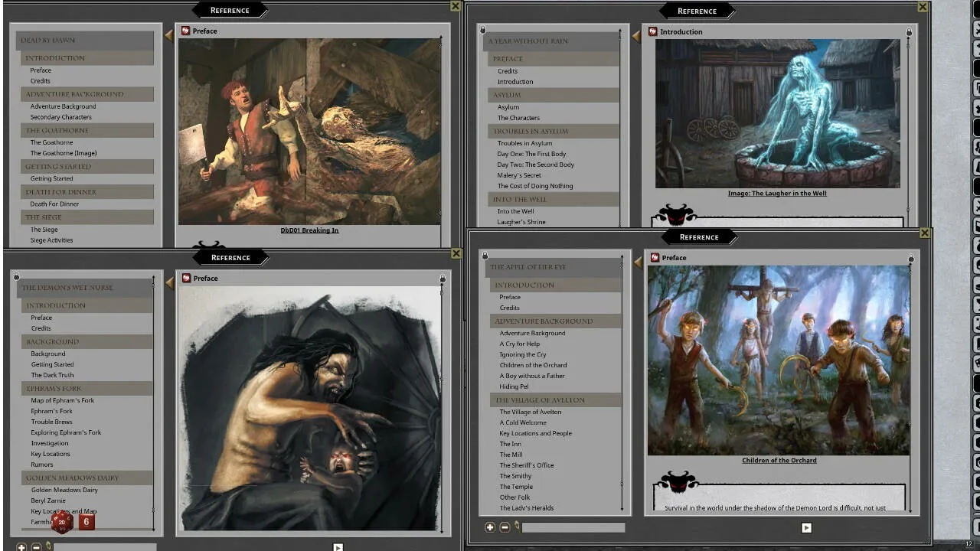Image resolution: width=980 pixels, height=551 pixels.
Task: Open The Goathorne (Image) entry
Action: click(64, 153)
